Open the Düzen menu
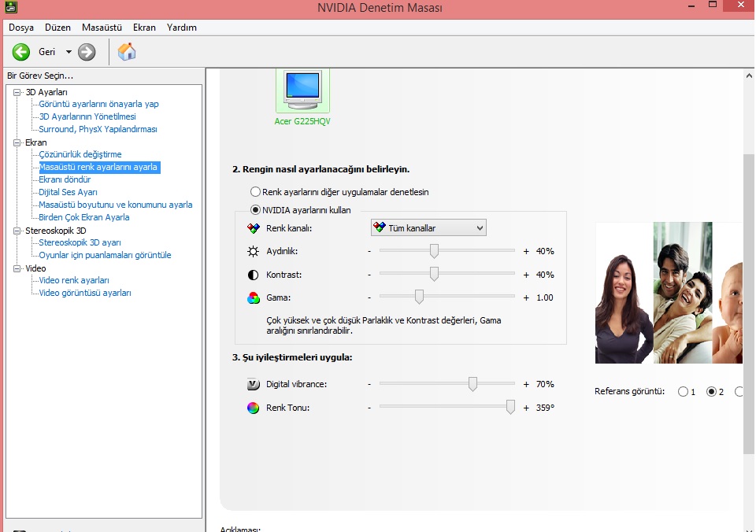 pos(57,28)
